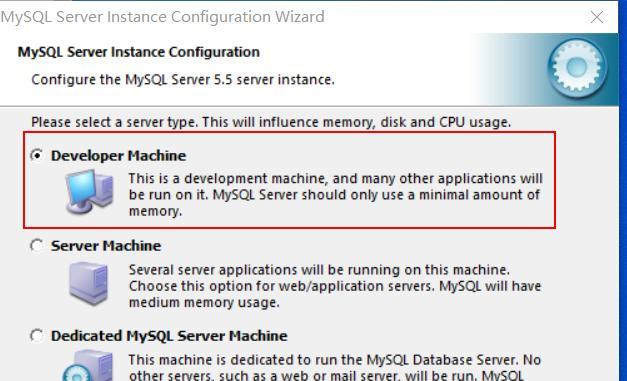Select the Developer Machine radio button
Screen dimensions: 627x381
click(x=37, y=155)
